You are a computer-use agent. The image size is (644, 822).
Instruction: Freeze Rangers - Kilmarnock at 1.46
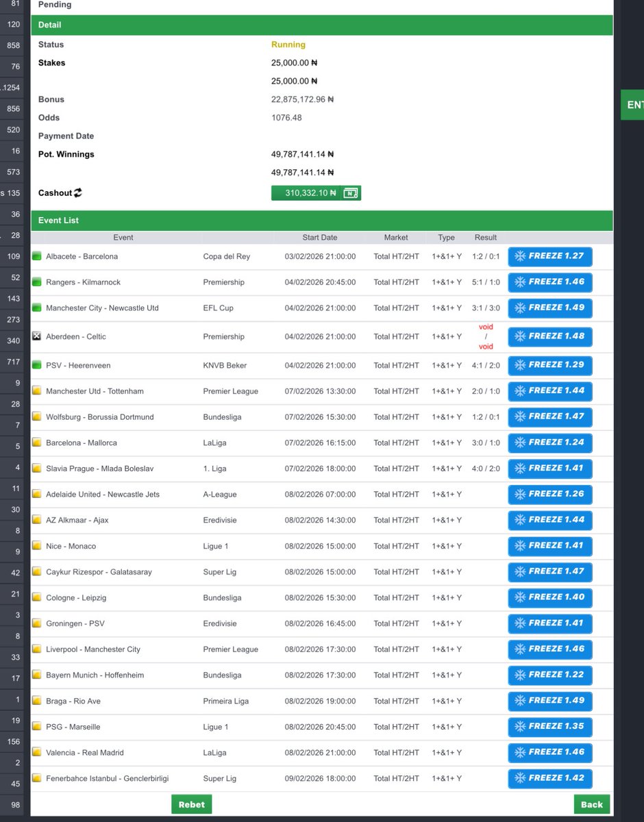coord(550,282)
